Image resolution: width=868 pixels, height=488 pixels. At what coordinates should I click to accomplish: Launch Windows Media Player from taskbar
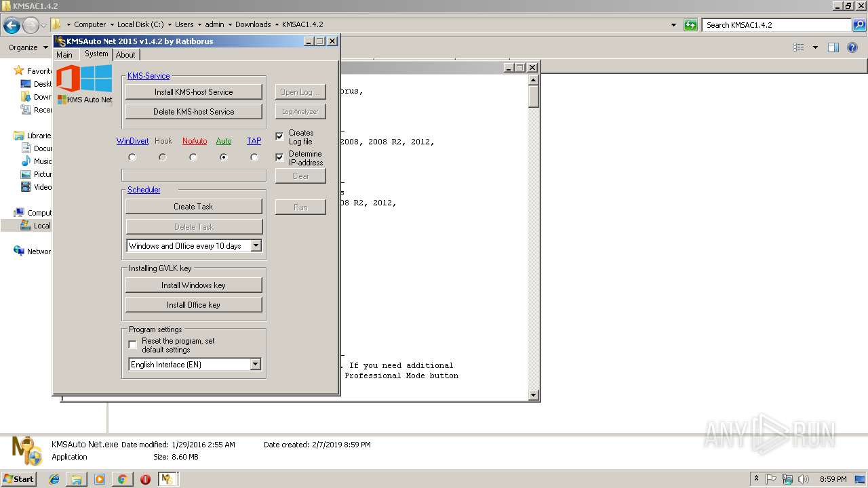100,479
